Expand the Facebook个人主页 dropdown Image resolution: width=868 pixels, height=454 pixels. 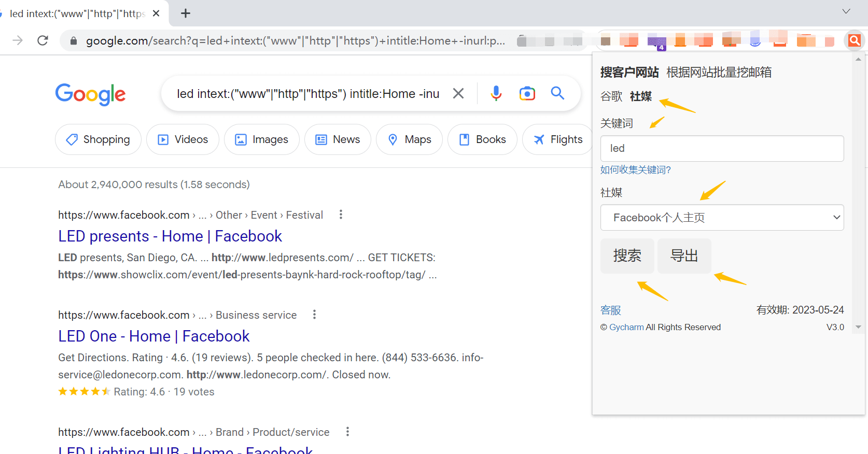[x=722, y=218]
